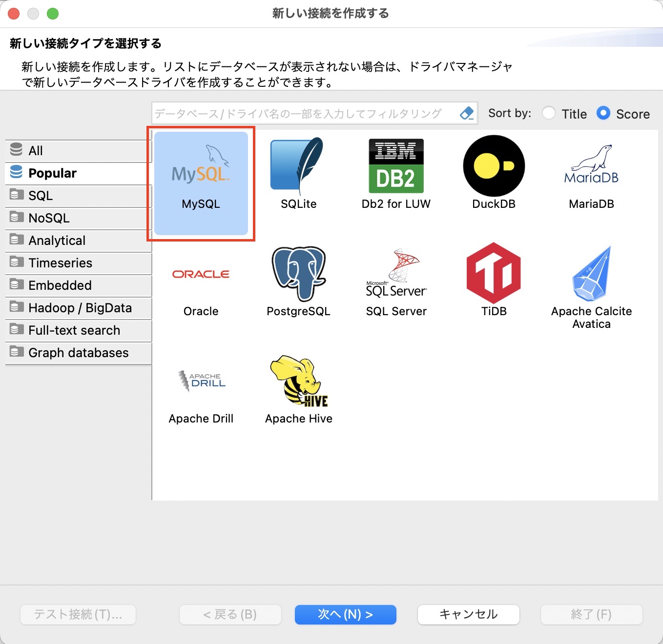Open the All category tab
Image resolution: width=663 pixels, height=644 pixels.
(79, 151)
